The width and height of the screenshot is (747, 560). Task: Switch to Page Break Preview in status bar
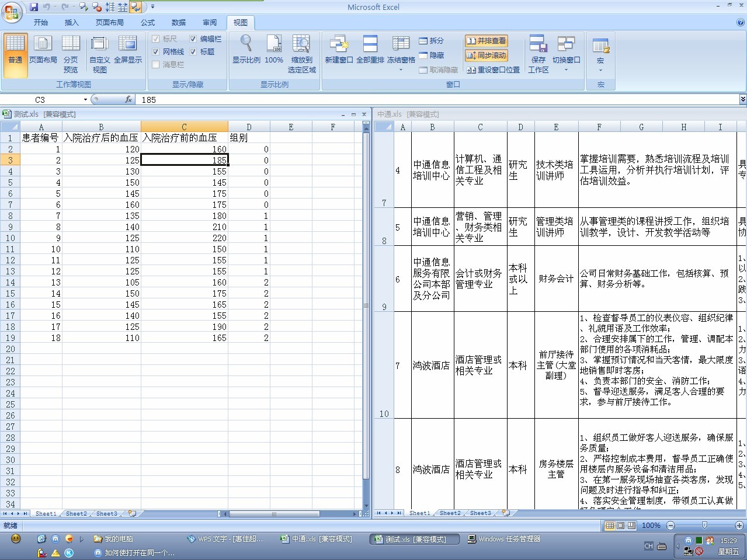point(631,526)
